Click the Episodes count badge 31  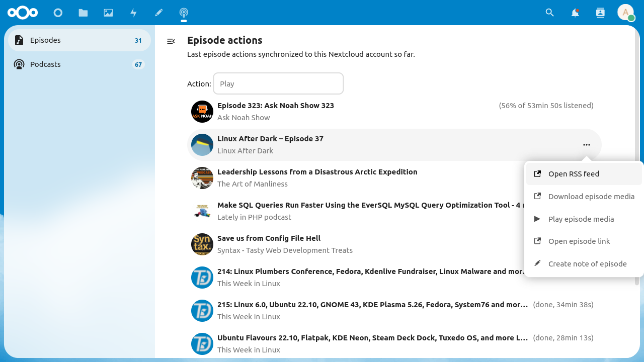point(138,40)
